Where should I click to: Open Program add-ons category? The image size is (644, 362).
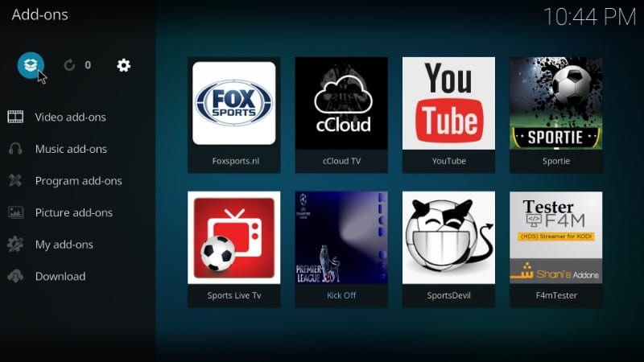(78, 180)
